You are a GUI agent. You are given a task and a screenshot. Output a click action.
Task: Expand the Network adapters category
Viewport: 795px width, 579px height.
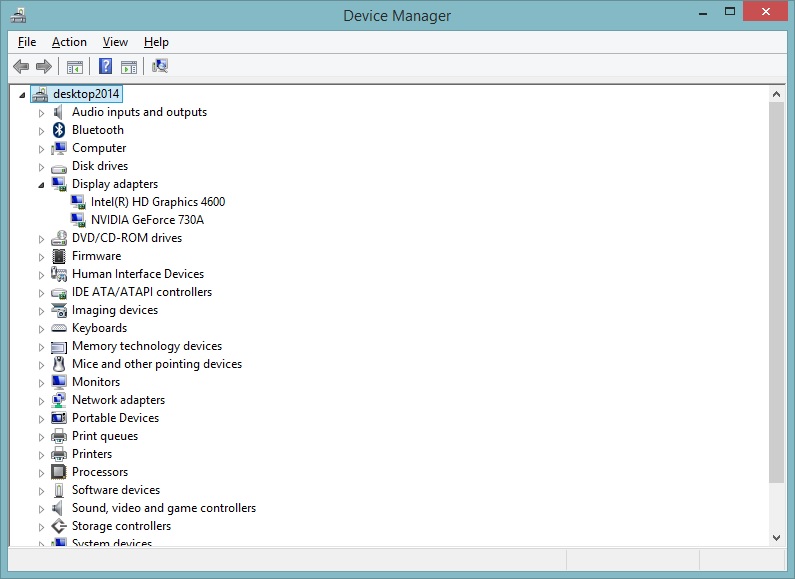[41, 400]
